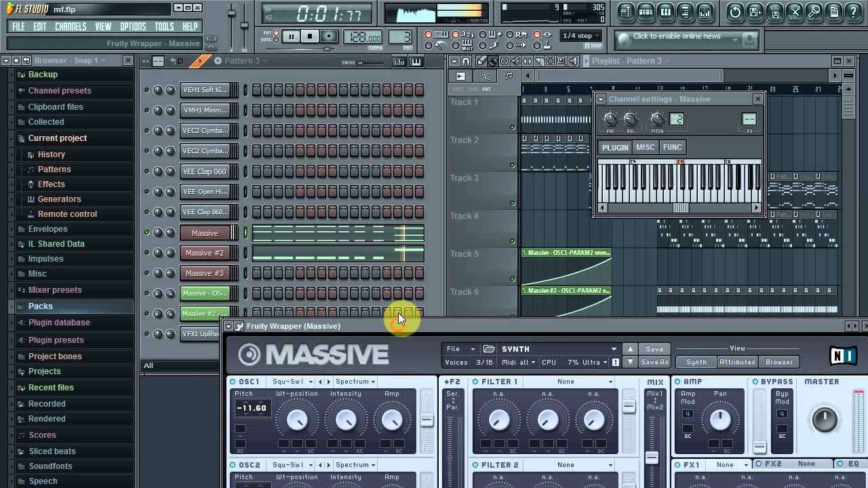Click the tempo 128.000 display
Viewport: 868px width, 488px height.
tap(361, 37)
